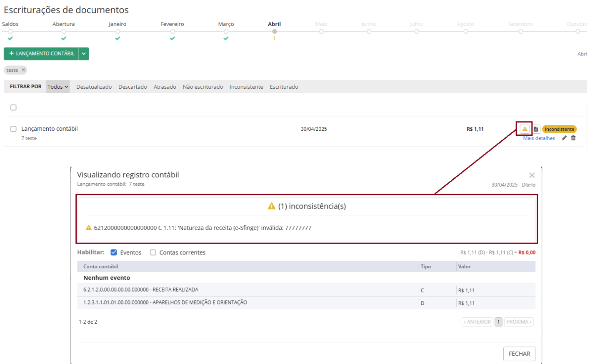Uncheck the Eventos checkbox
Viewport: 590px width, 364px height.
(114, 252)
